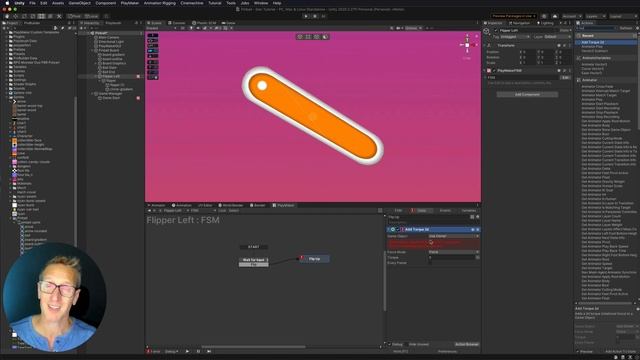Select Flipper Left in Hierarchy
The width and height of the screenshot is (640, 360).
111,76
